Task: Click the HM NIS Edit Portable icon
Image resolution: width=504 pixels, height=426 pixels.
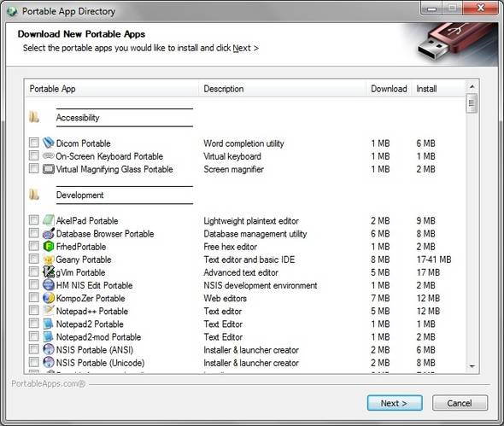Action: point(49,285)
